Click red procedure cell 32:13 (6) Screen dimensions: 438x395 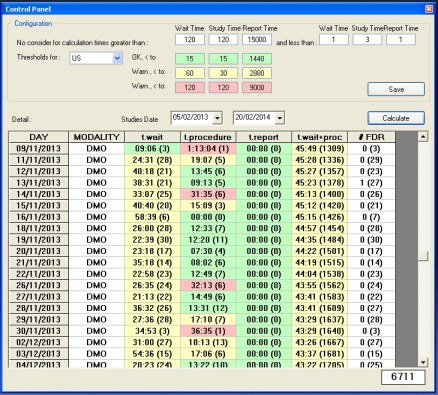click(208, 285)
